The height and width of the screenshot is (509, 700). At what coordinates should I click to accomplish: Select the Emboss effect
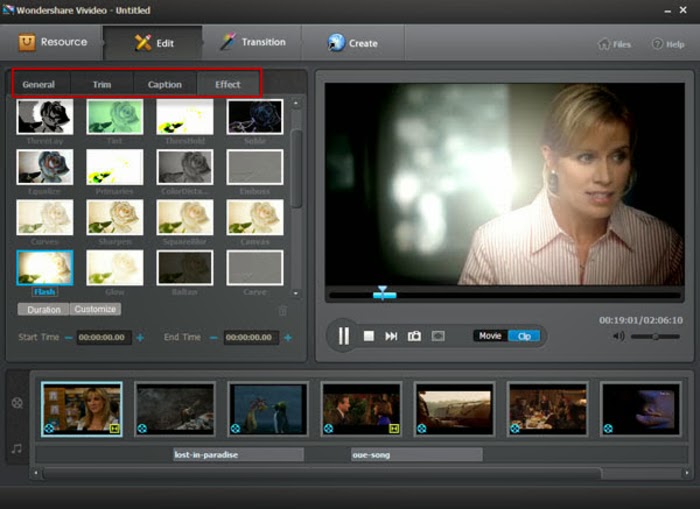[x=255, y=167]
